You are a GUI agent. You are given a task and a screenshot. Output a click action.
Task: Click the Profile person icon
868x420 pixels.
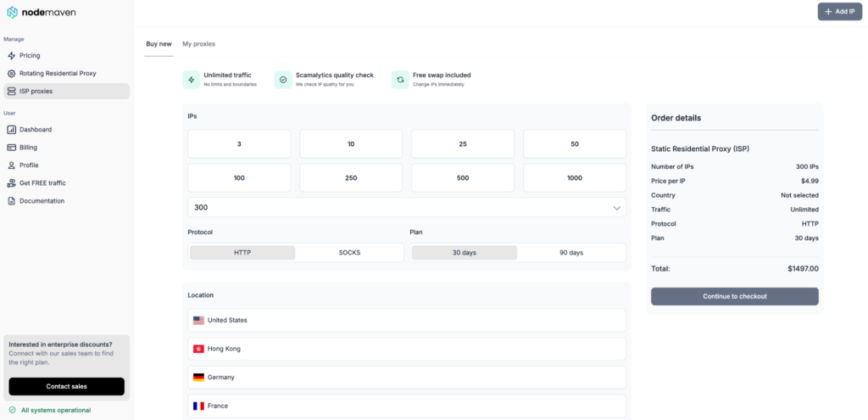[x=12, y=165]
